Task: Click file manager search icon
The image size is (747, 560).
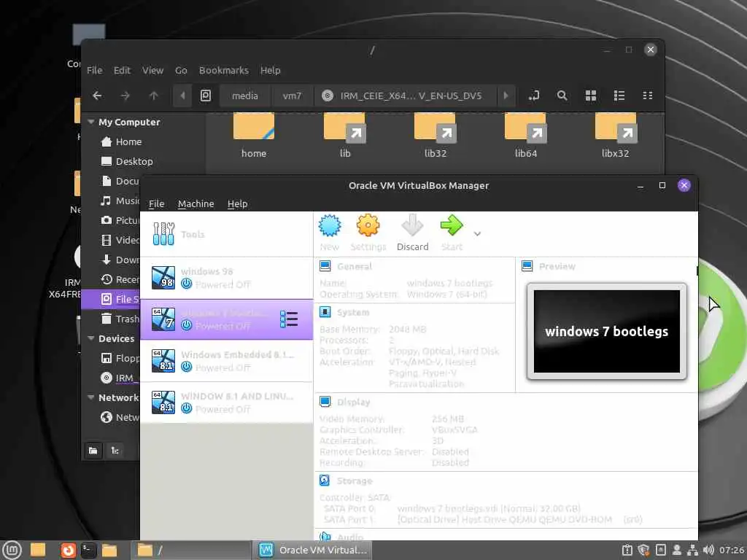Action: (562, 96)
